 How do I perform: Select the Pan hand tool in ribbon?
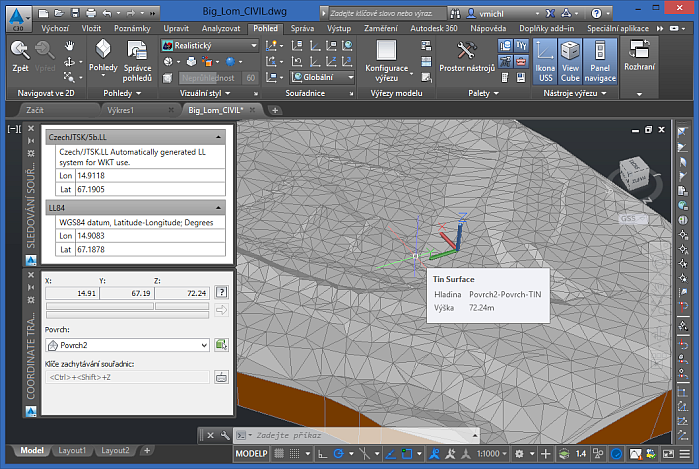[x=69, y=47]
